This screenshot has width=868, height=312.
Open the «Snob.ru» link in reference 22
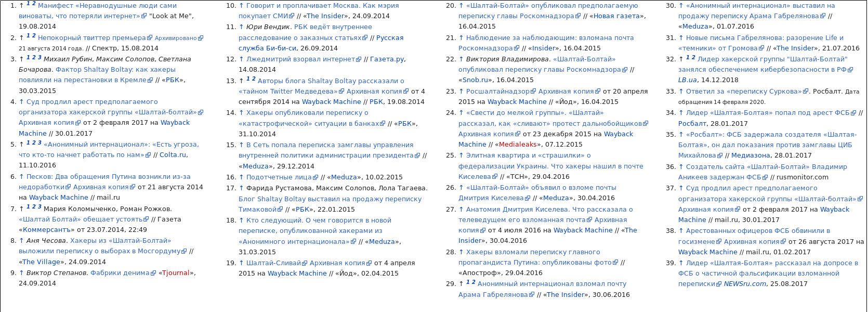[476, 80]
